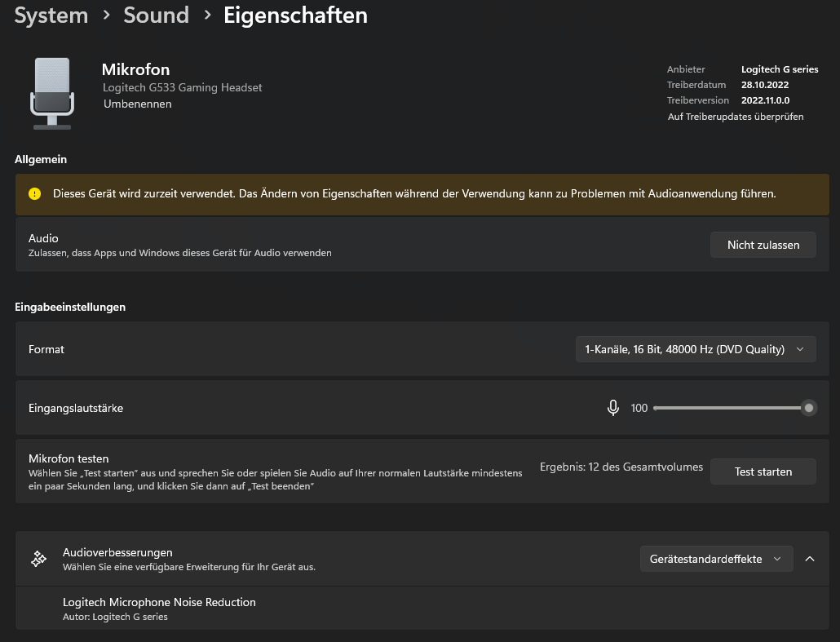
Task: Click the device in use warning message
Action: pos(414,193)
